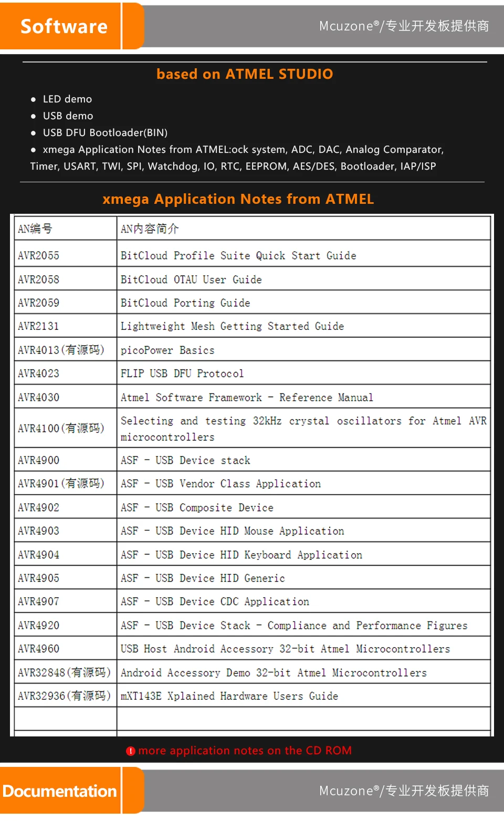Click 'picoPower Basics' cell
This screenshot has height=821, width=504.
pyautogui.click(x=303, y=349)
